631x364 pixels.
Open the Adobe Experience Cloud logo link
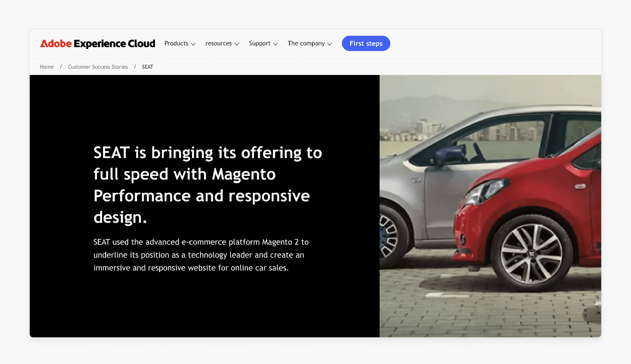98,43
